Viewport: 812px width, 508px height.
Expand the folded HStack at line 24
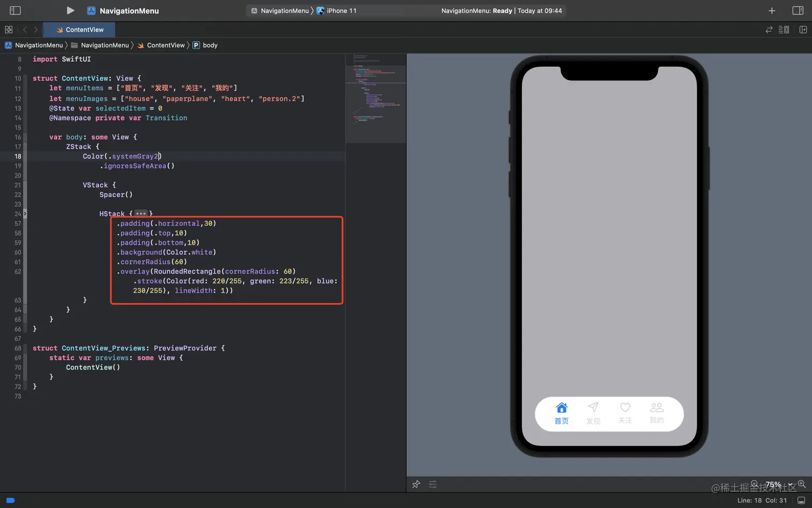tap(25, 214)
